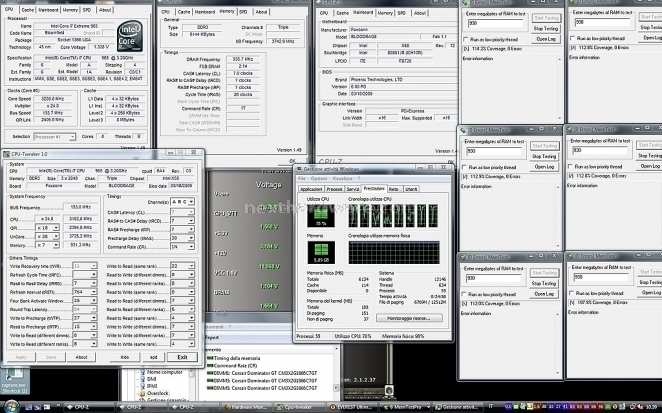Open the Read to Precharge (tRTP) dropdown
Viewport: 662px width, 413px height.
(85, 326)
